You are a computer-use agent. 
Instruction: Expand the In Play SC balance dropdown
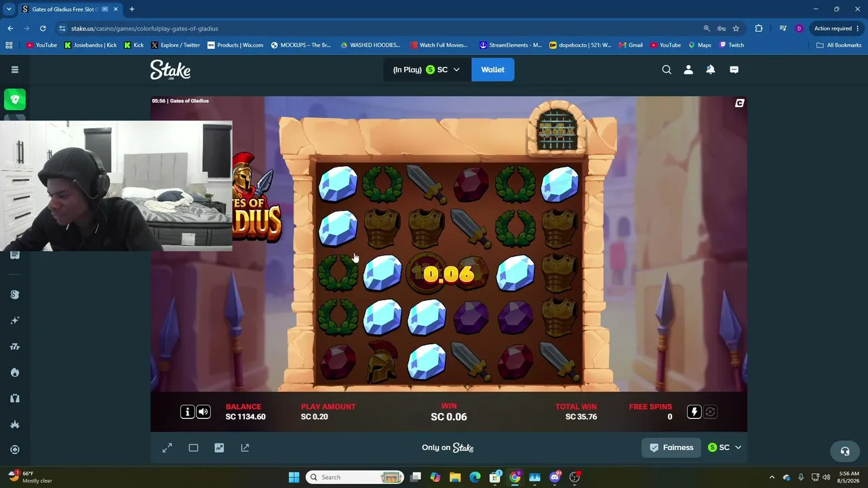[x=427, y=70]
